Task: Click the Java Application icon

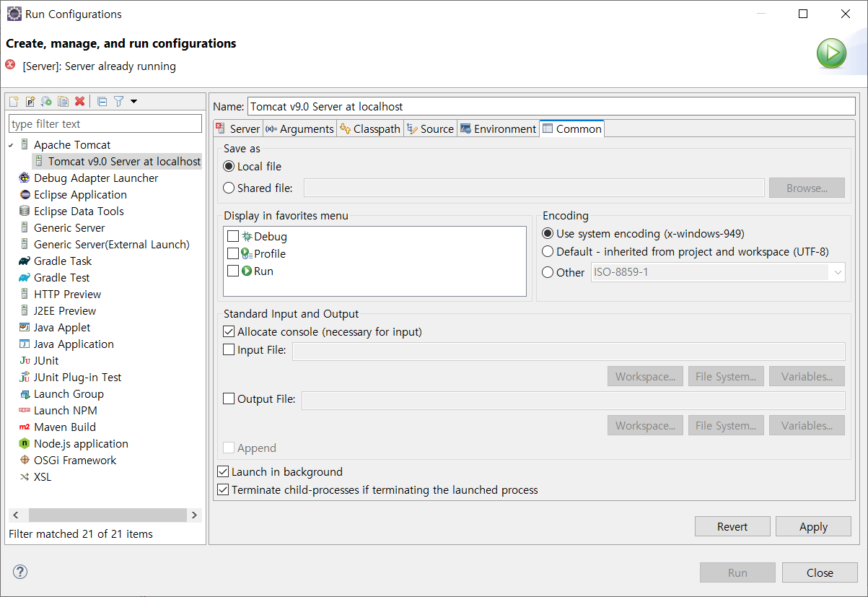Action: tap(25, 344)
